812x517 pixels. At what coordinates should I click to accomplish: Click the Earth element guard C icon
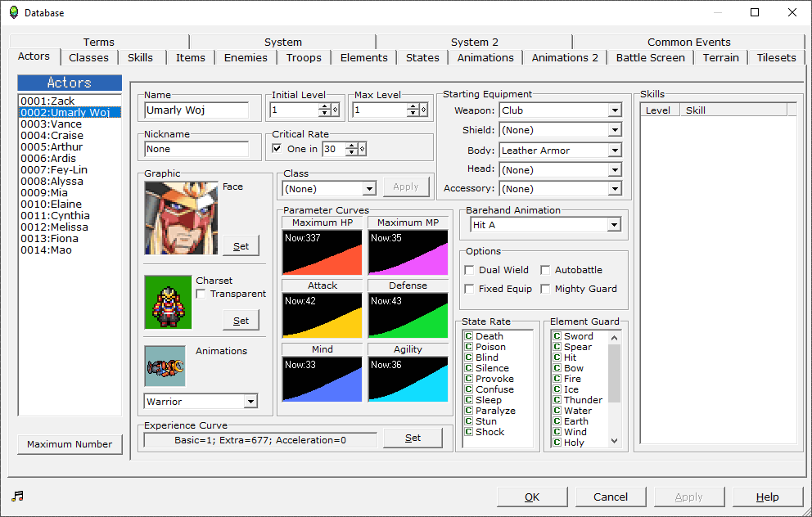point(557,421)
